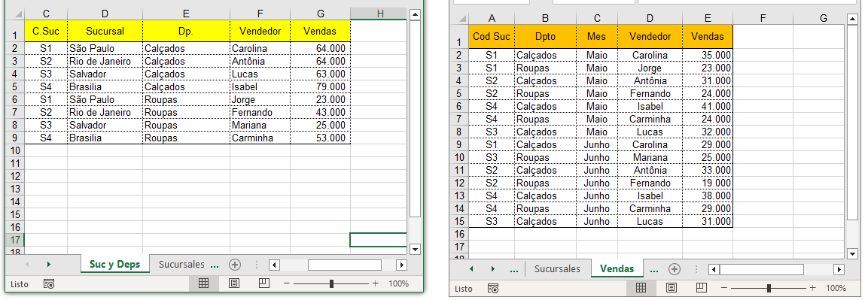Select row 16 header in right workbook

click(x=458, y=234)
